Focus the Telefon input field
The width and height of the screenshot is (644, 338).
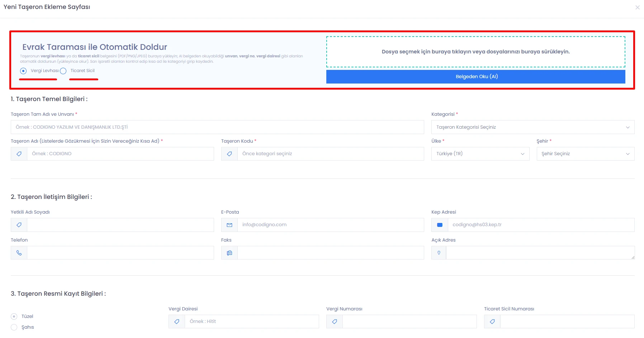(x=120, y=253)
